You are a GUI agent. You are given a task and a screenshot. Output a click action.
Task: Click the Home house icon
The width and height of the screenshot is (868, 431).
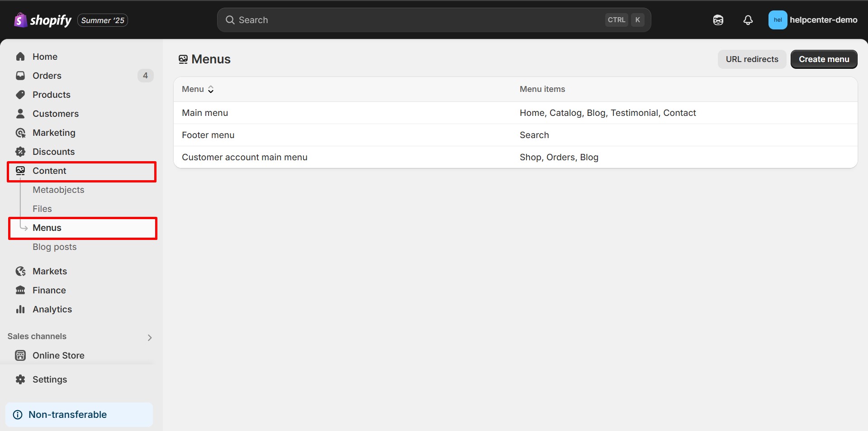click(x=20, y=57)
